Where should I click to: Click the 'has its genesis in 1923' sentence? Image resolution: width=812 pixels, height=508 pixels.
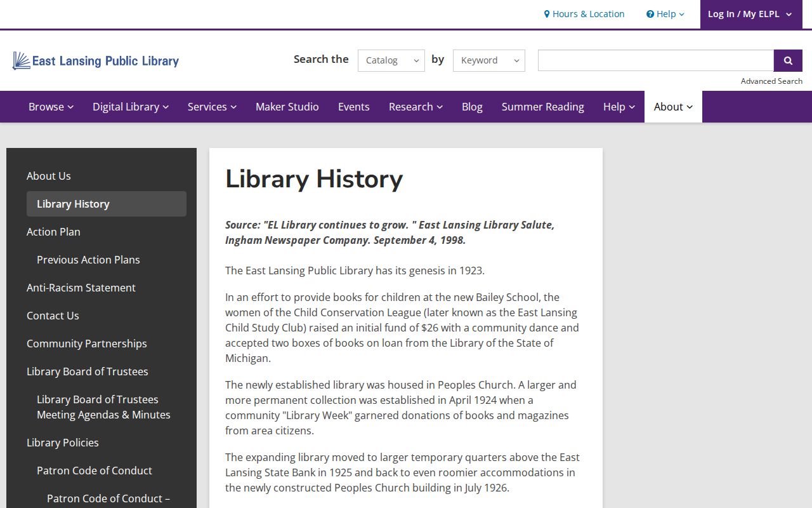tap(355, 271)
